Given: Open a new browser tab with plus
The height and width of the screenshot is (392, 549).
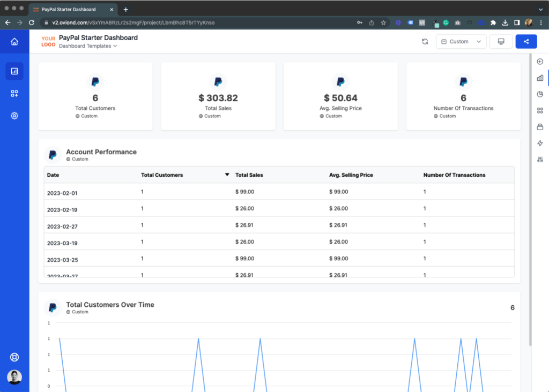Looking at the screenshot, I should [x=125, y=10].
